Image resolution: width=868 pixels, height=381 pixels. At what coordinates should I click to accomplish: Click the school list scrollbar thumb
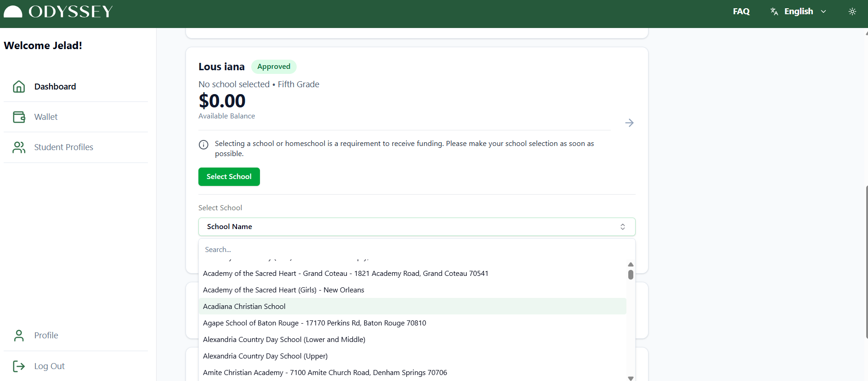click(631, 275)
